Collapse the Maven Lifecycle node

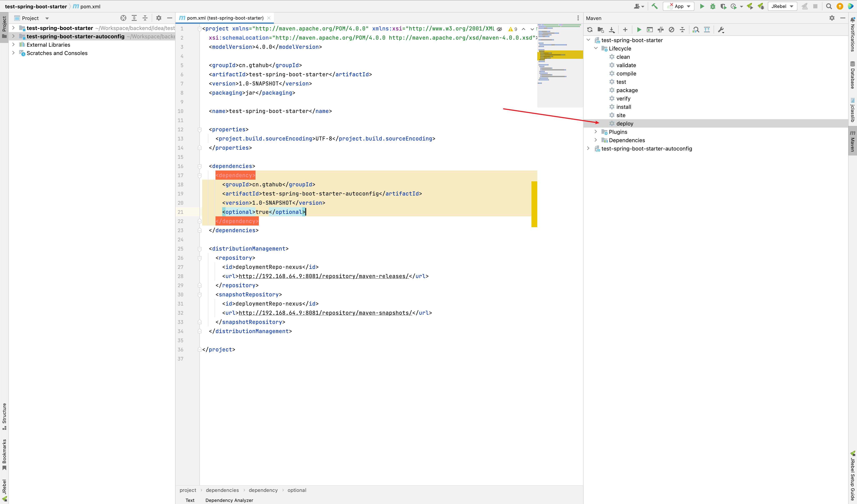(x=595, y=48)
